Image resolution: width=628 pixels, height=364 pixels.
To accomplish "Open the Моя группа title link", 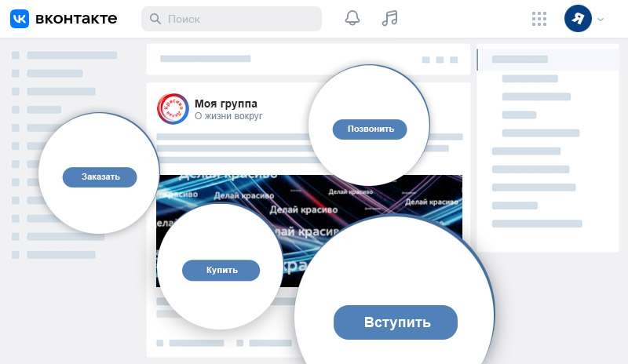I will click(226, 104).
